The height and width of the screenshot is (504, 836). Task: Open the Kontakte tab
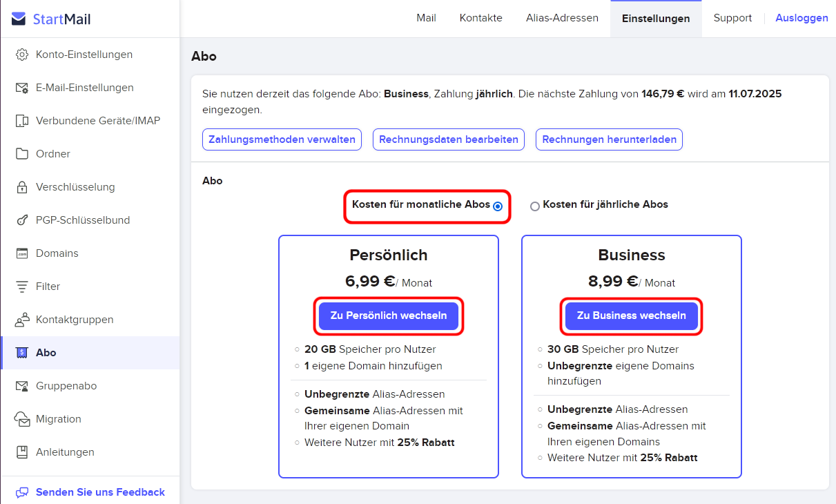point(481,18)
